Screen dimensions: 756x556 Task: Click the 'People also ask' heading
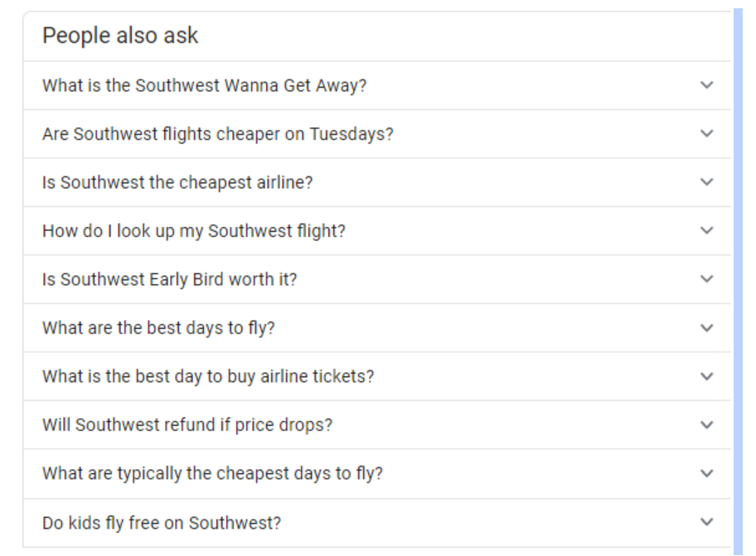(x=120, y=36)
